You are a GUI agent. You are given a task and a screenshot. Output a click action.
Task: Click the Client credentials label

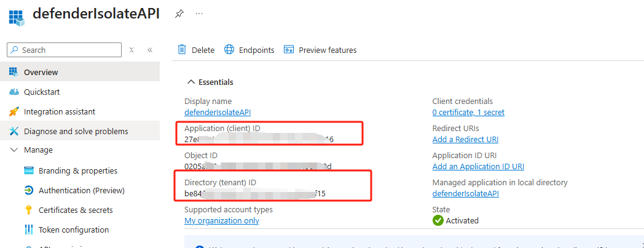[463, 101]
